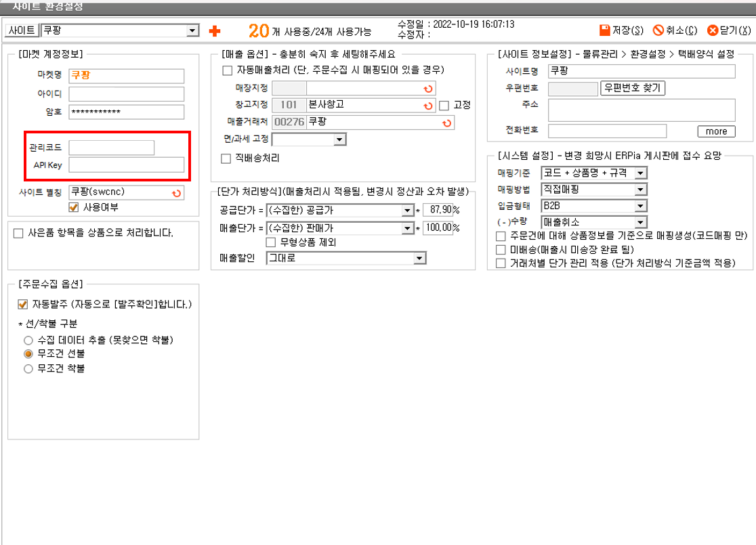Expand the 공급단가 source dropdown
The image size is (756, 545).
tap(408, 210)
